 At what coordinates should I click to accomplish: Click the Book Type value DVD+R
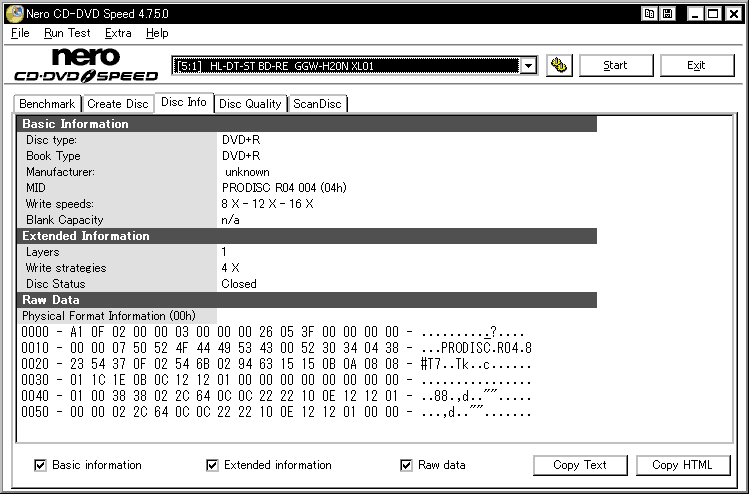(x=241, y=156)
